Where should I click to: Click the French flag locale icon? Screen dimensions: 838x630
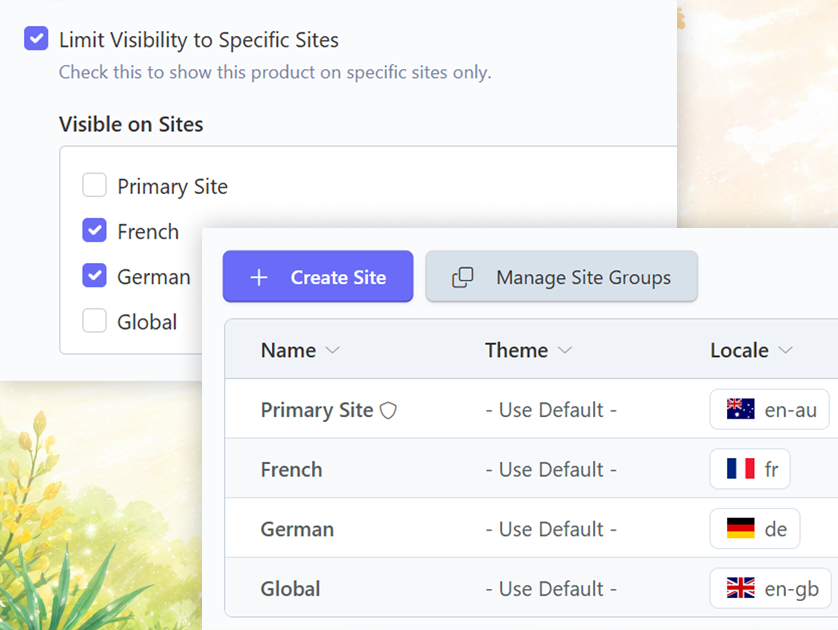[740, 469]
